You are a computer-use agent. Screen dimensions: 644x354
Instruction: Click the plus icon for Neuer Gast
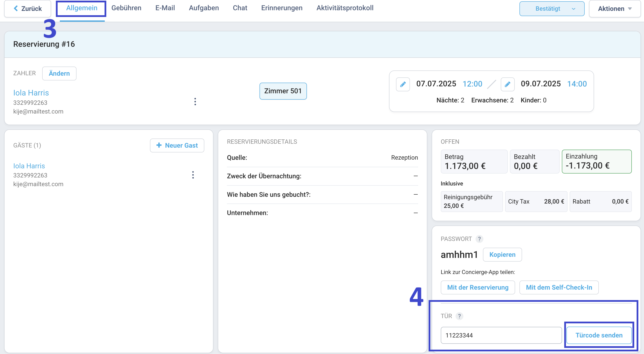(x=159, y=145)
